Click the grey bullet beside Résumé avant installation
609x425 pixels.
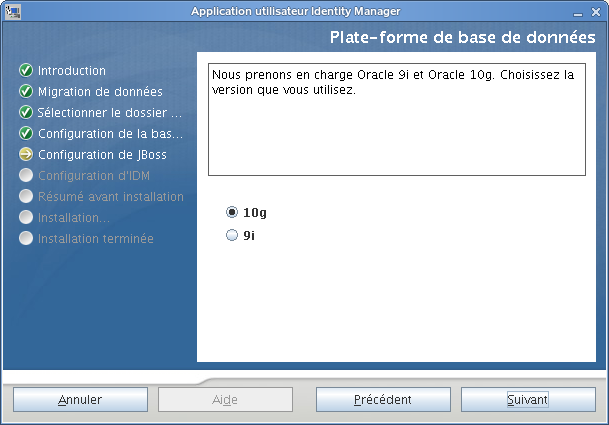point(26,197)
